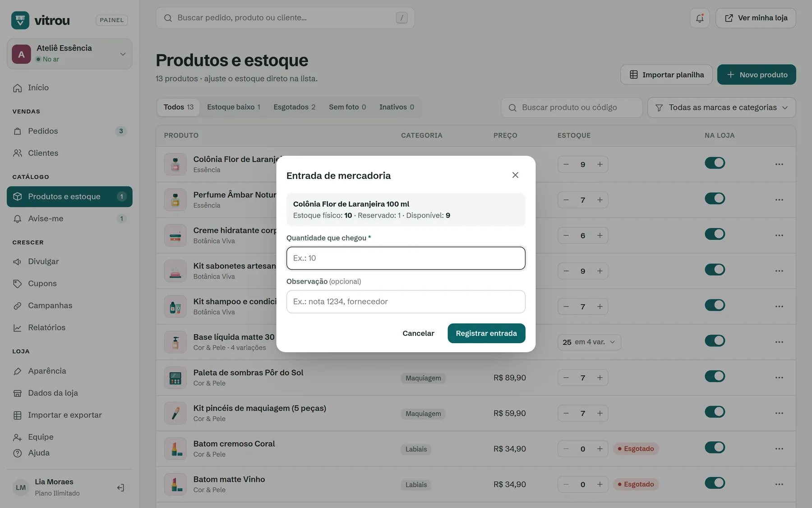Click Ver minha loja button
This screenshot has width=812, height=508.
click(x=756, y=18)
